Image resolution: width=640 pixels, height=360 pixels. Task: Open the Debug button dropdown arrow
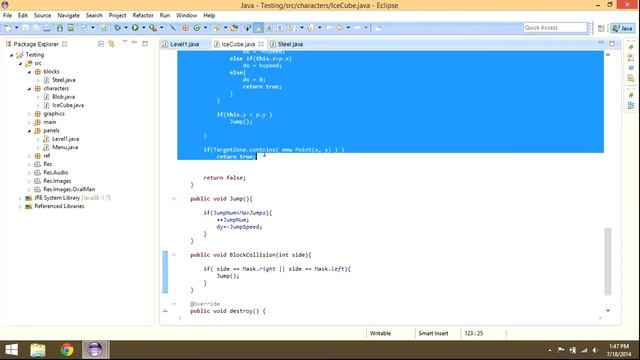pyautogui.click(x=126, y=28)
